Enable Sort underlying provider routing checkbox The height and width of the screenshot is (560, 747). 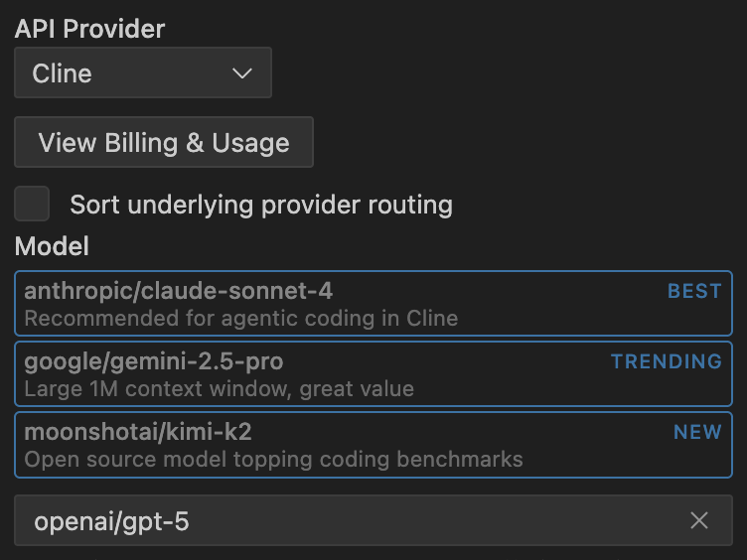[32, 204]
